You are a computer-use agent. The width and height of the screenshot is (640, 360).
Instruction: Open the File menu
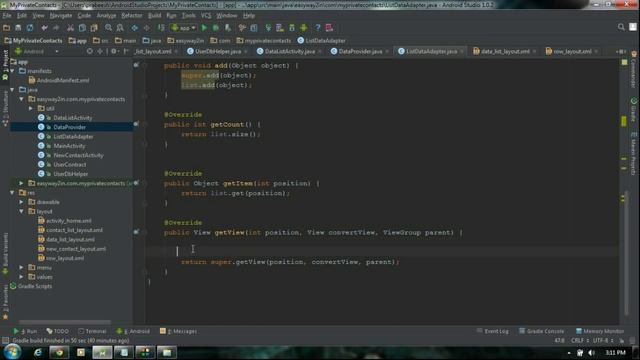pyautogui.click(x=7, y=16)
